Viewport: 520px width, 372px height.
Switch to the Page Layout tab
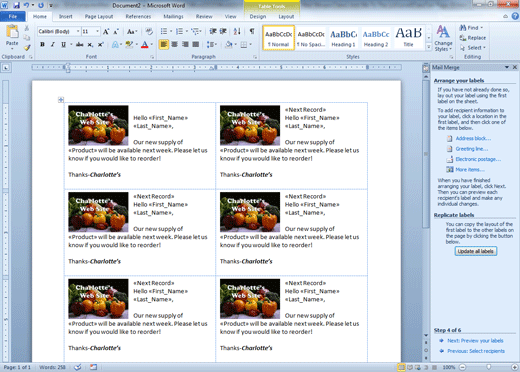coord(99,16)
